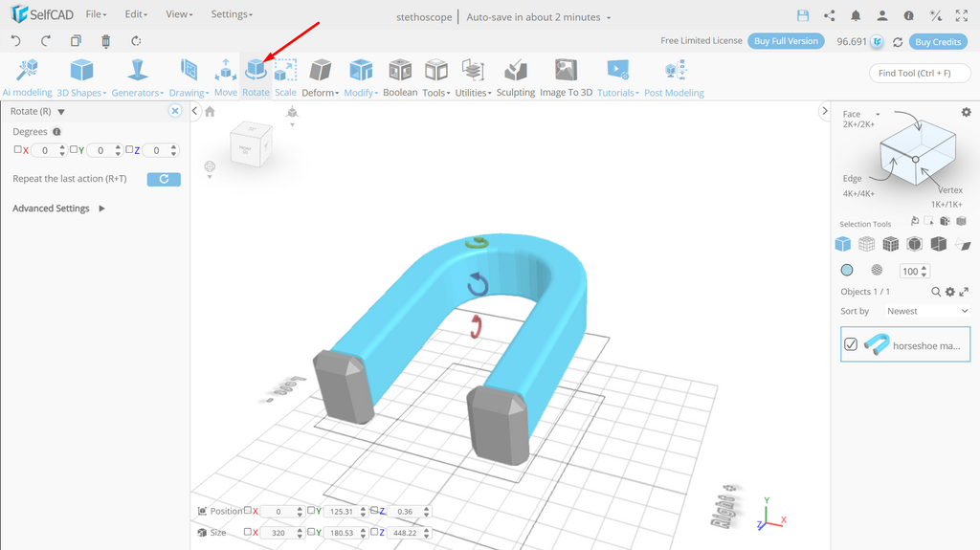Expand Advanced Settings

coord(58,209)
